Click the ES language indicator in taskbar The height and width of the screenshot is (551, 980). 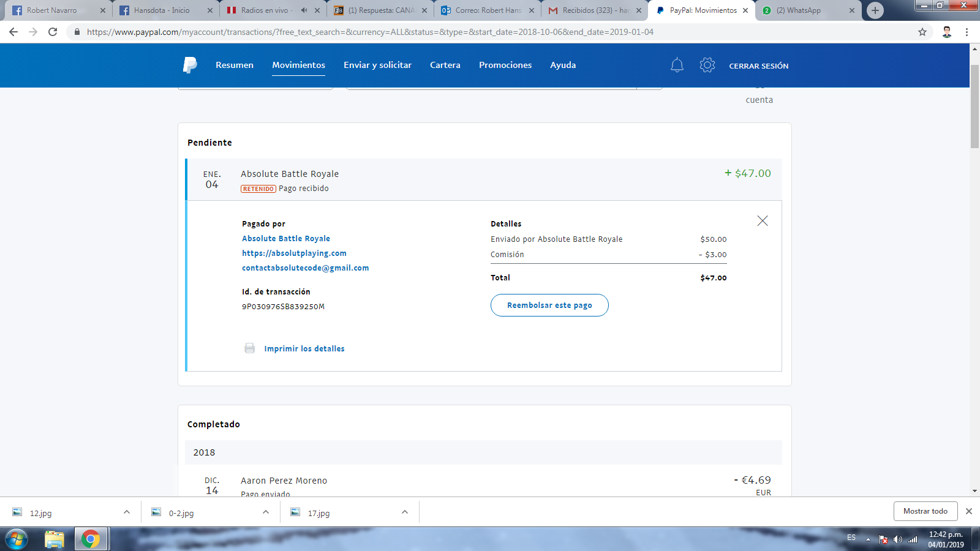[x=851, y=538]
